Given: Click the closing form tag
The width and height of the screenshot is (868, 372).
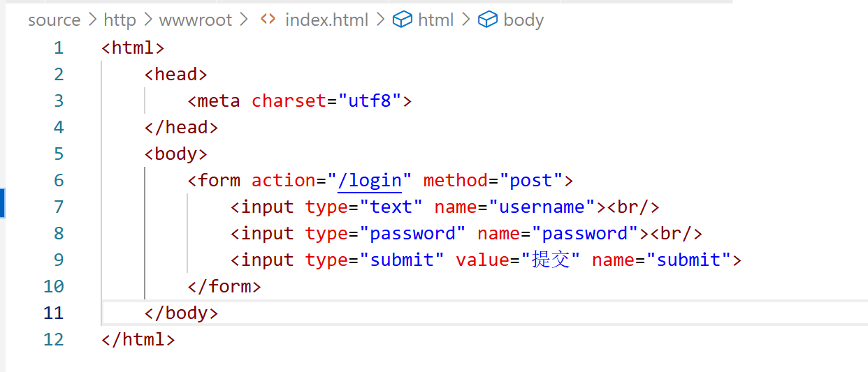Looking at the screenshot, I should pyautogui.click(x=224, y=286).
